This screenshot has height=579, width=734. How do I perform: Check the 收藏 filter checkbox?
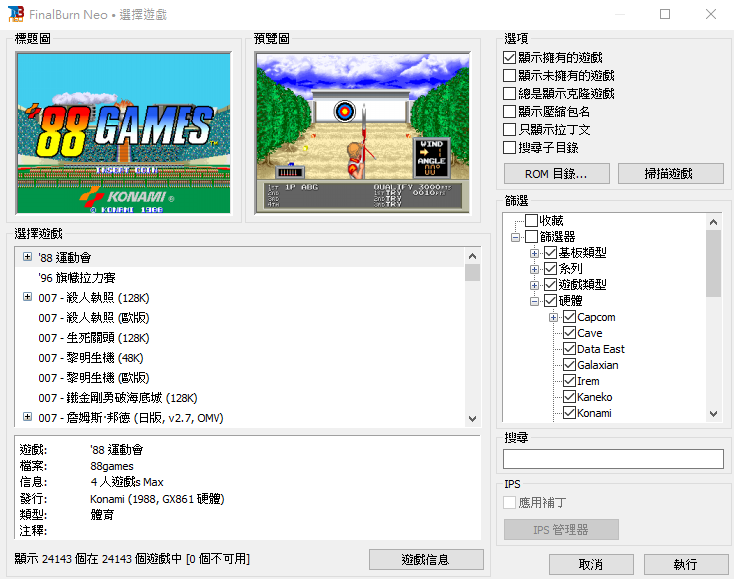[531, 220]
